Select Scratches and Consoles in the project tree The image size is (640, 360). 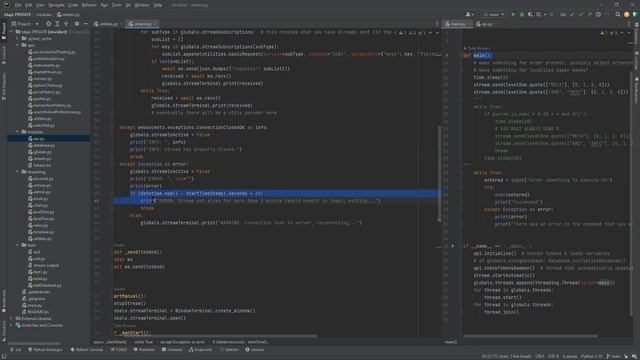[x=39, y=325]
